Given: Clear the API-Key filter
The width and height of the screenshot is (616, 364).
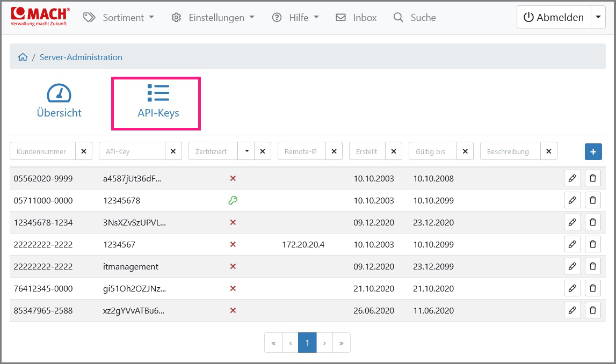Looking at the screenshot, I should coord(173,151).
